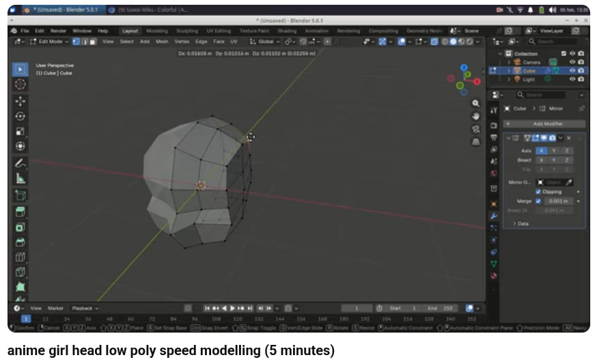
Task: Switch to the UV Editing workspace tab
Action: click(219, 31)
